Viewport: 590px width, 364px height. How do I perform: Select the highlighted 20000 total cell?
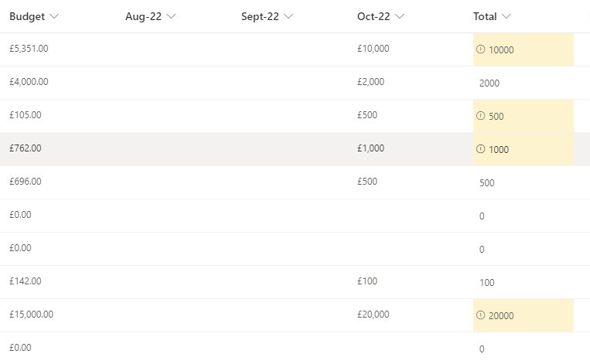(x=523, y=315)
